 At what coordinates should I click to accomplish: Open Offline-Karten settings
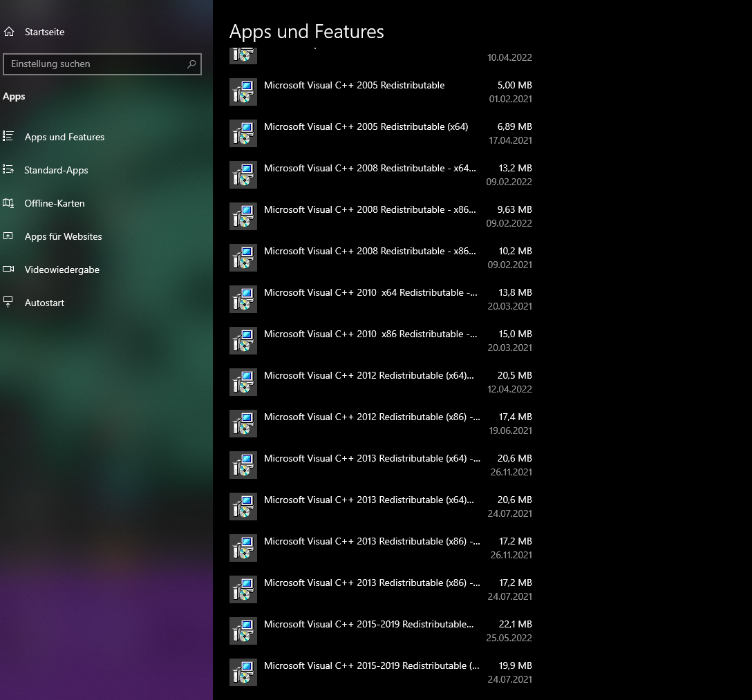54,203
